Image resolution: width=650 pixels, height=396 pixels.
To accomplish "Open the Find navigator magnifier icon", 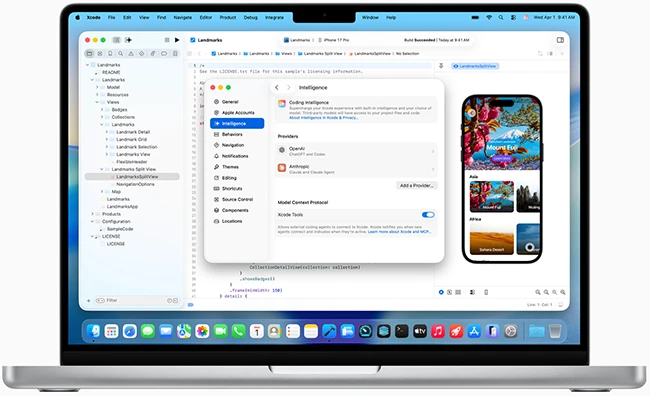I will pyautogui.click(x=121, y=53).
